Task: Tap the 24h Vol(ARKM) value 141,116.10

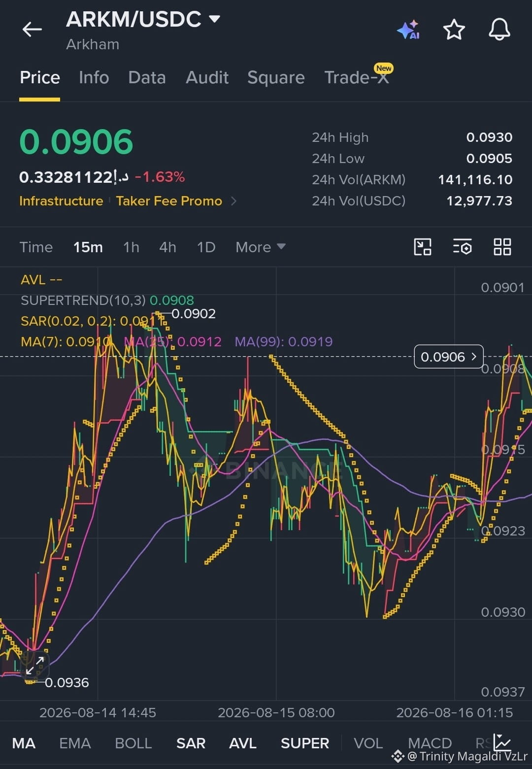Action: [x=475, y=180]
